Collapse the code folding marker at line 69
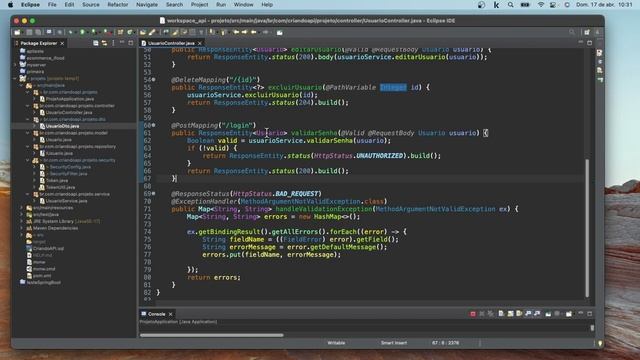Viewport: 640px width, 360px height. click(x=153, y=193)
